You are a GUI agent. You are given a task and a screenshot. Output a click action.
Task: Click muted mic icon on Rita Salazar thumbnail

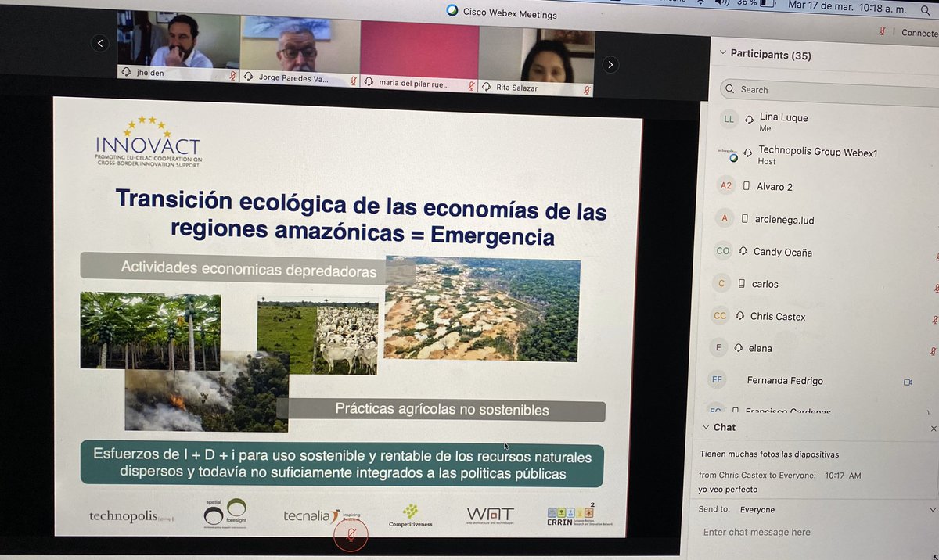588,90
